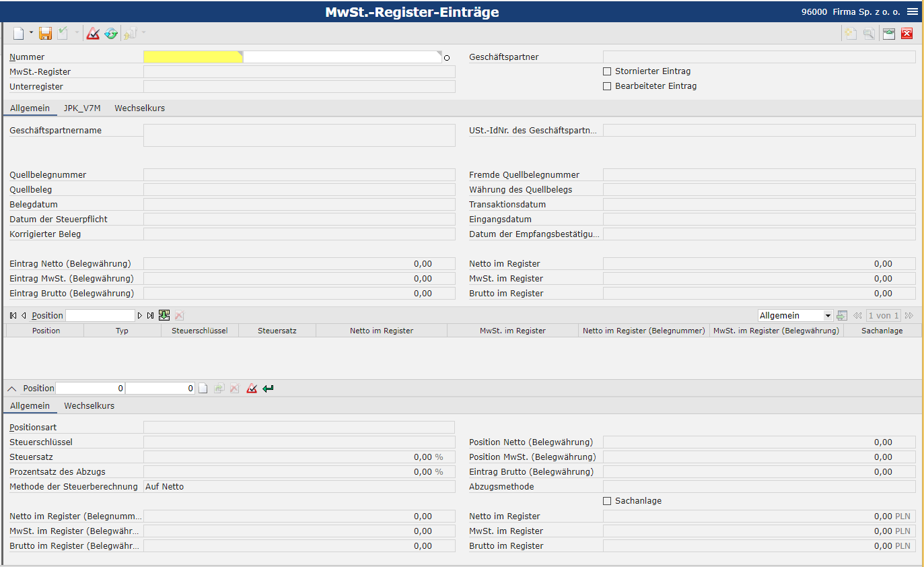Switch to the JPK_V7M tab
The image size is (924, 567).
coord(82,108)
